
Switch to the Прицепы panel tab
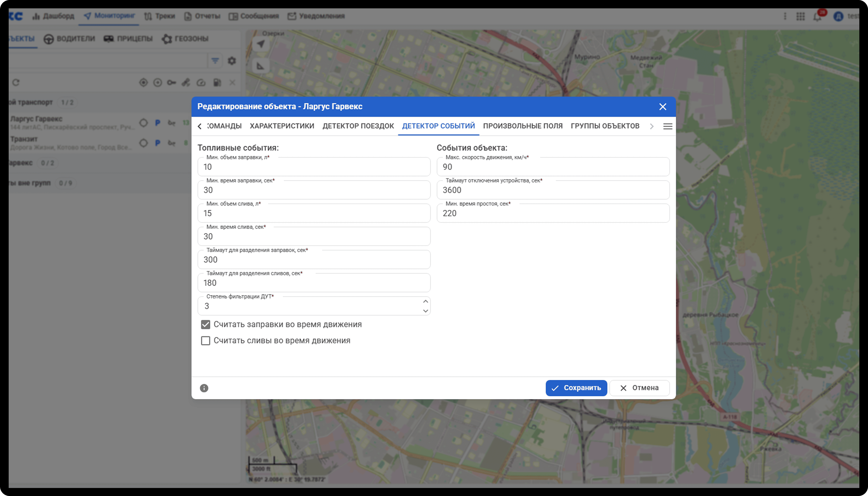pos(128,39)
